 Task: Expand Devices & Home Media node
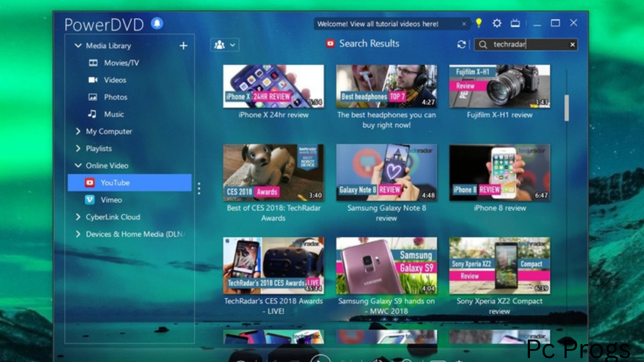78,234
